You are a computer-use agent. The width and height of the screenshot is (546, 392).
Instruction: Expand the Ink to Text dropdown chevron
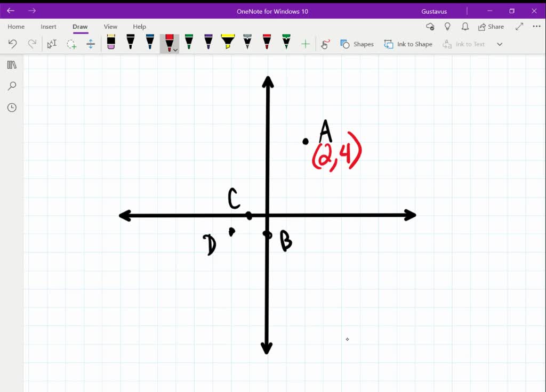coord(500,44)
